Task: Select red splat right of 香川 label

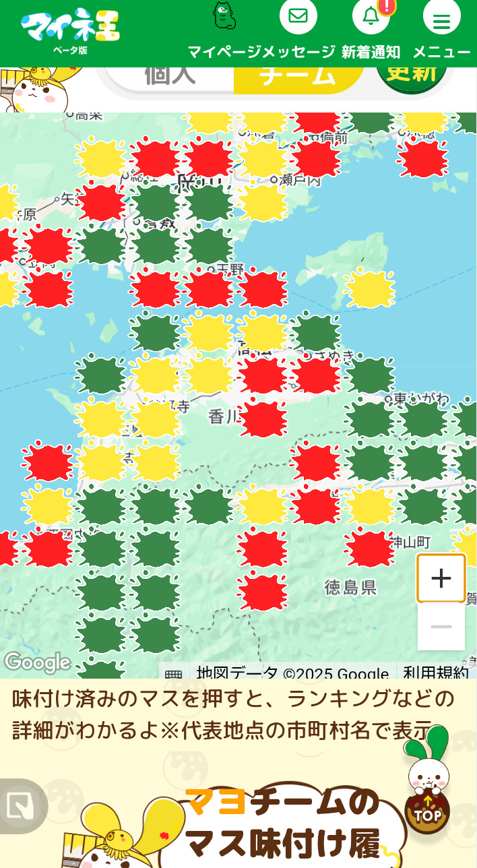Action: [263, 418]
